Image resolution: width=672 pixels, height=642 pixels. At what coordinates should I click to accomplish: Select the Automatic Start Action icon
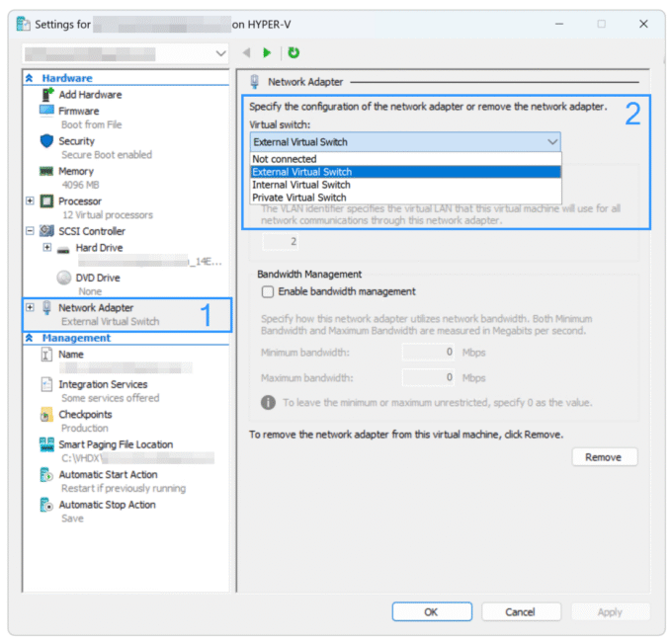click(46, 474)
